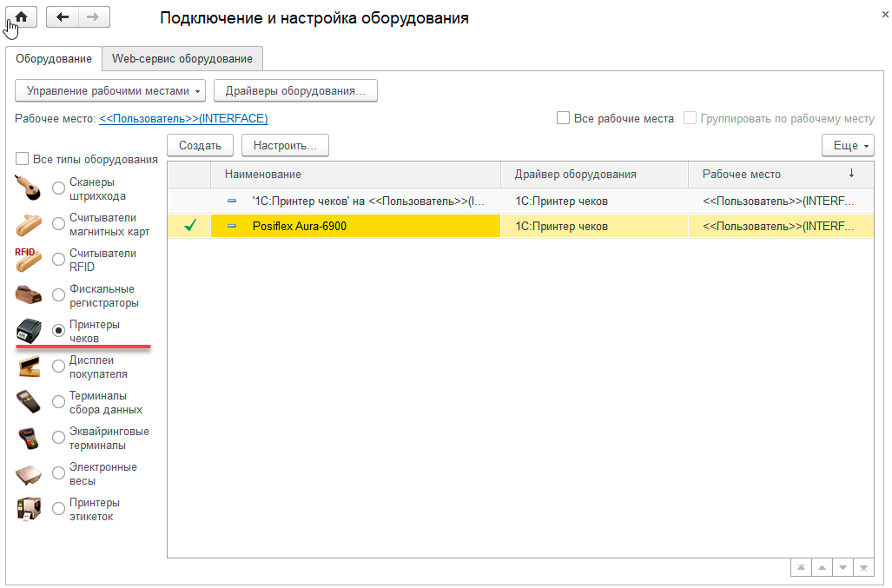The height and width of the screenshot is (588, 892).
Task: Toggle Группировать по рабочему месту checkbox
Action: coord(690,118)
